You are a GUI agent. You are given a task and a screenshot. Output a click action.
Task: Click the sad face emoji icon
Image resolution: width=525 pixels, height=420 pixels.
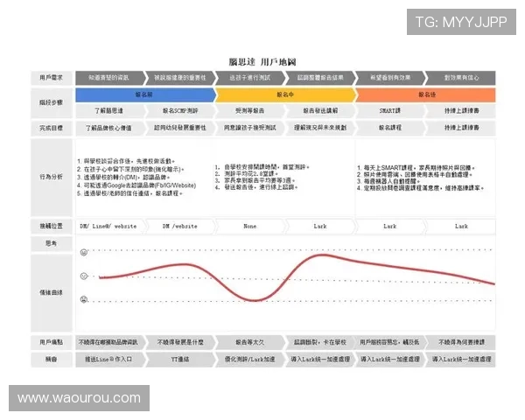point(84,300)
